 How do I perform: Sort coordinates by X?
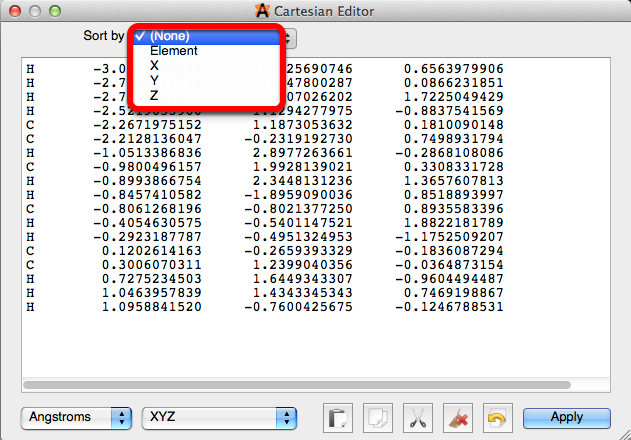coord(154,65)
